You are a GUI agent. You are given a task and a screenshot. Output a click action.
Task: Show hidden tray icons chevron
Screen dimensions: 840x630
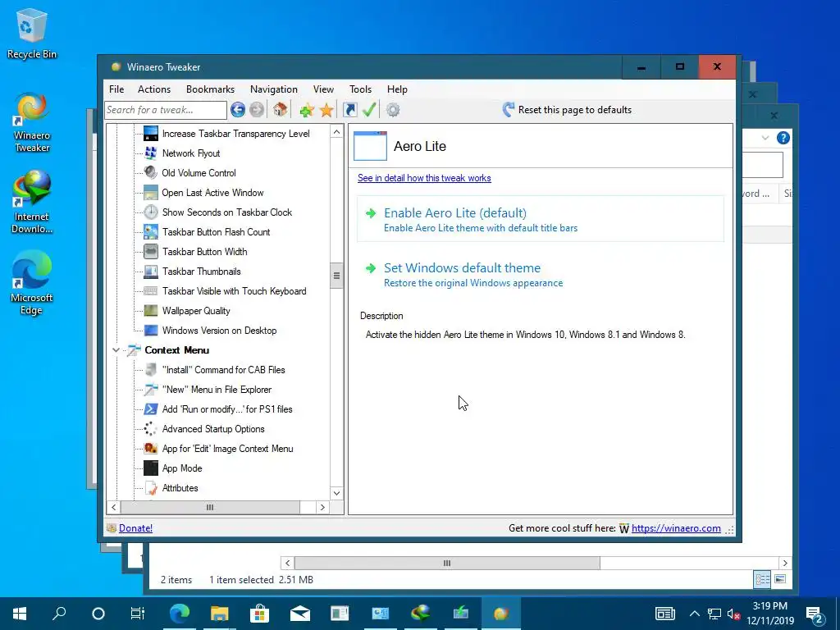coord(694,614)
